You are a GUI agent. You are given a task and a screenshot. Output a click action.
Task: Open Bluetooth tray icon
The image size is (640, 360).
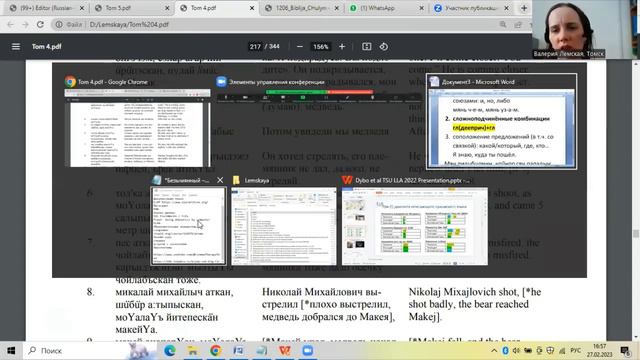505,351
